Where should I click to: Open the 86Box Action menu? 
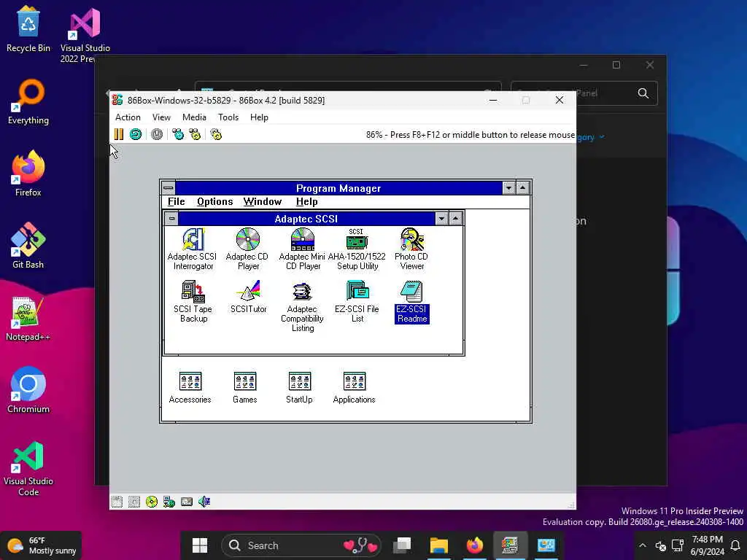click(128, 117)
